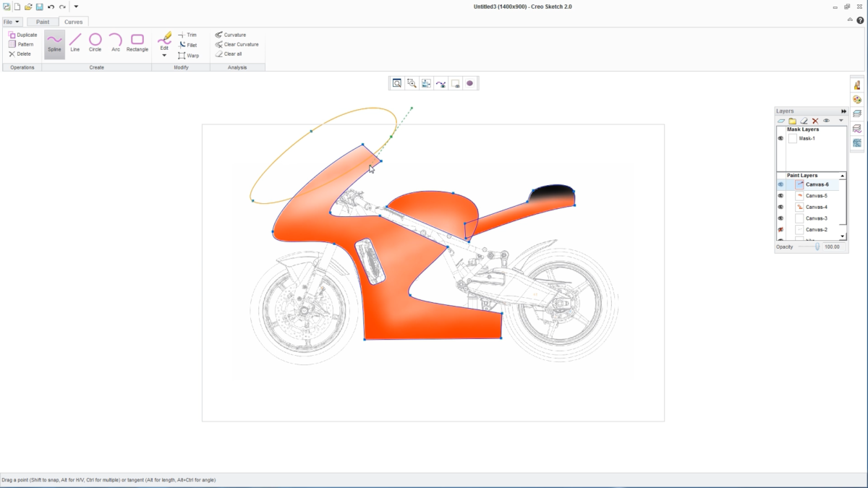868x488 pixels.
Task: Toggle visibility of Canvas-5 layer
Action: tap(780, 196)
